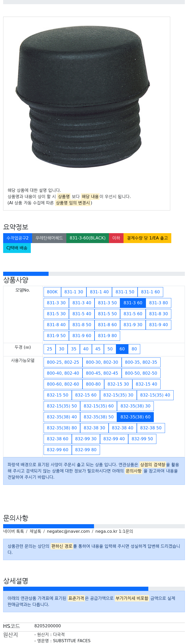This screenshot has height=644, width=188.
Task: Choose model 831-9 80
Action: tap(107, 336)
